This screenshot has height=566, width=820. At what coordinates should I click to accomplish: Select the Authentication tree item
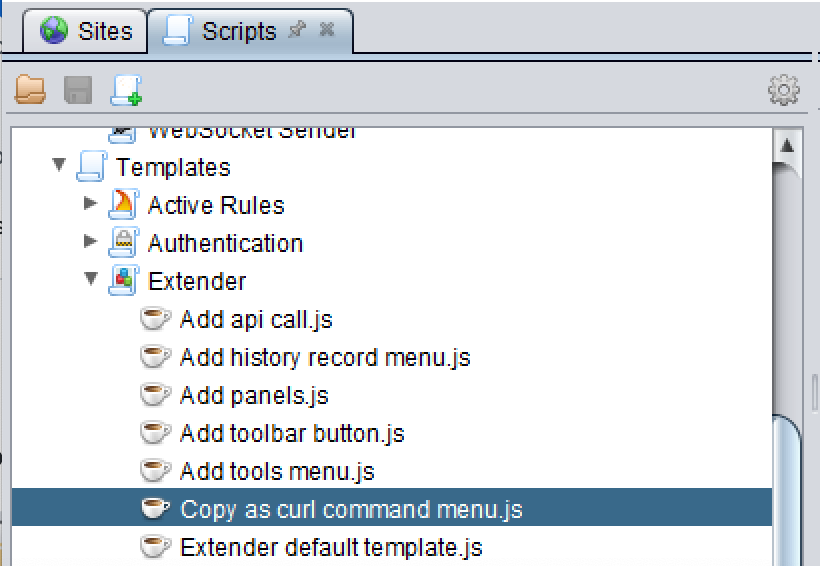click(225, 243)
